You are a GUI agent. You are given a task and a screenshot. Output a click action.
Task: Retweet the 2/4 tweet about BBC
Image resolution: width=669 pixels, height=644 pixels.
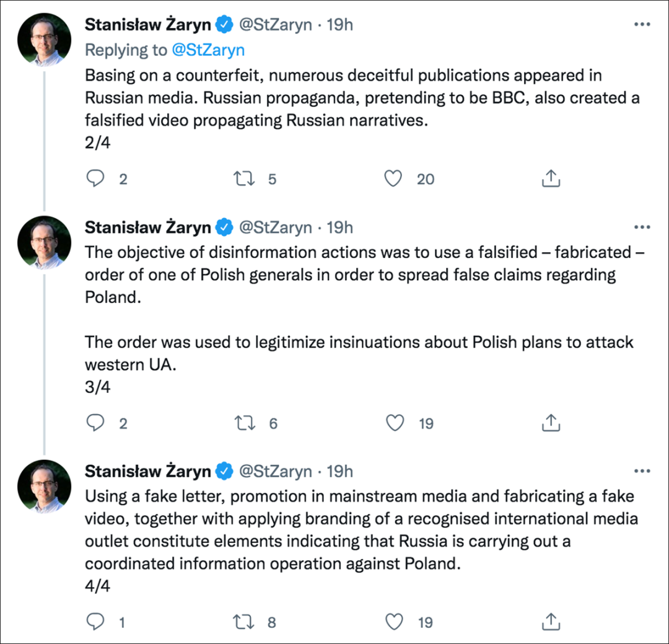point(244,179)
